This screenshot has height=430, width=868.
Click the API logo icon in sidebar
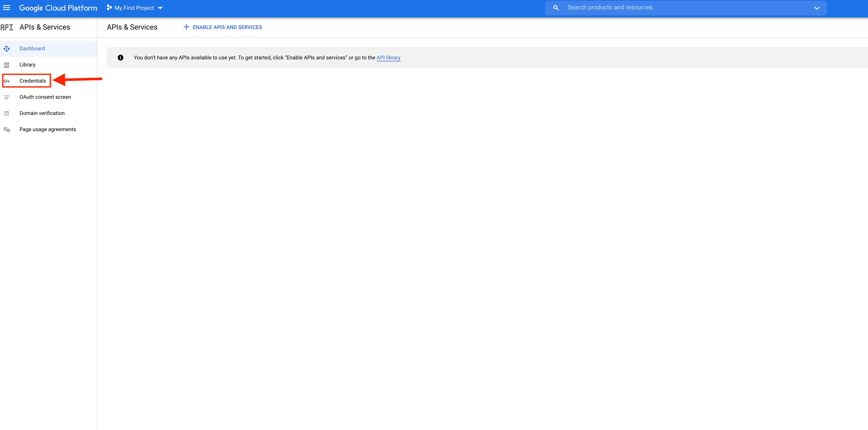pyautogui.click(x=7, y=27)
